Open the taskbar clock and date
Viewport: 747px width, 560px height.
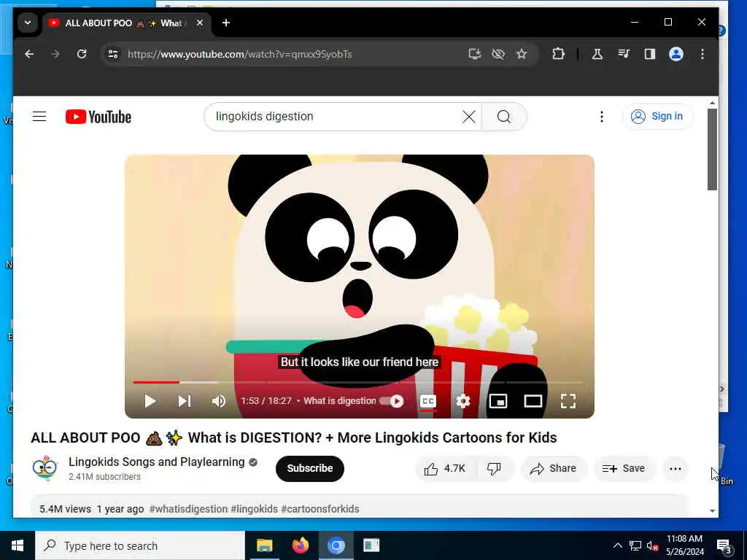(684, 545)
